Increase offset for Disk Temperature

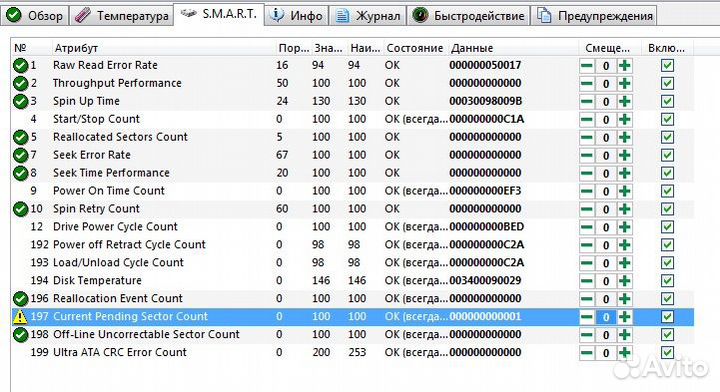point(624,281)
